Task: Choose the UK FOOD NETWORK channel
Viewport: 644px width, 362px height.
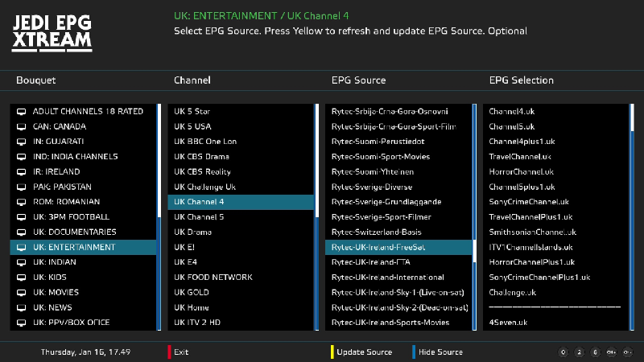Action: 241,278
